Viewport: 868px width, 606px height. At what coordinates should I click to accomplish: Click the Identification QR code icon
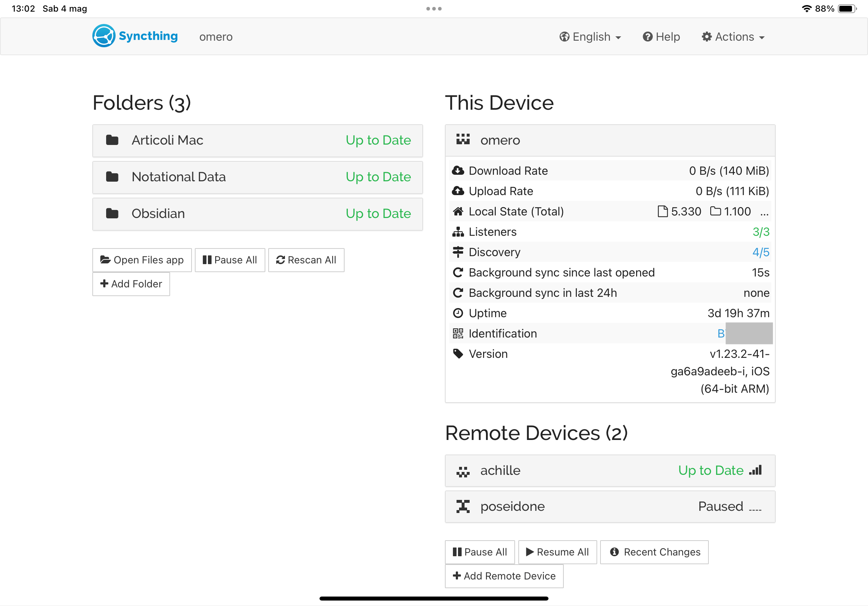458,334
